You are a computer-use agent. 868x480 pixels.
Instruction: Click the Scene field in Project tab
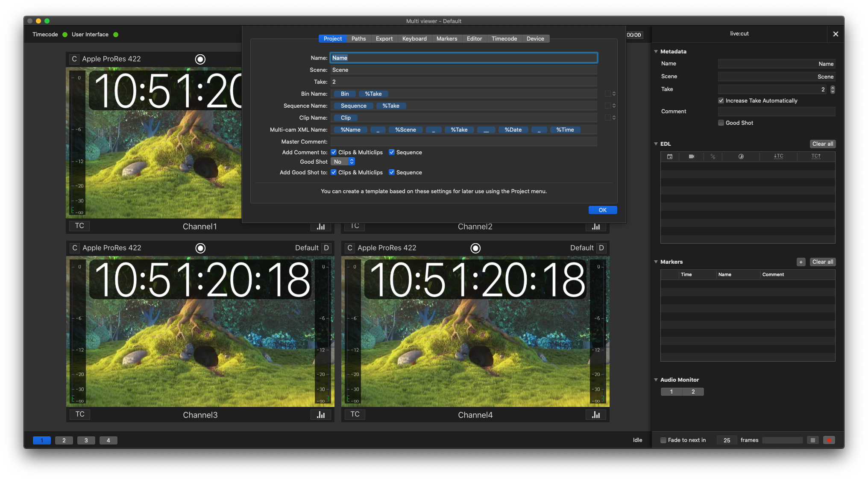click(463, 70)
